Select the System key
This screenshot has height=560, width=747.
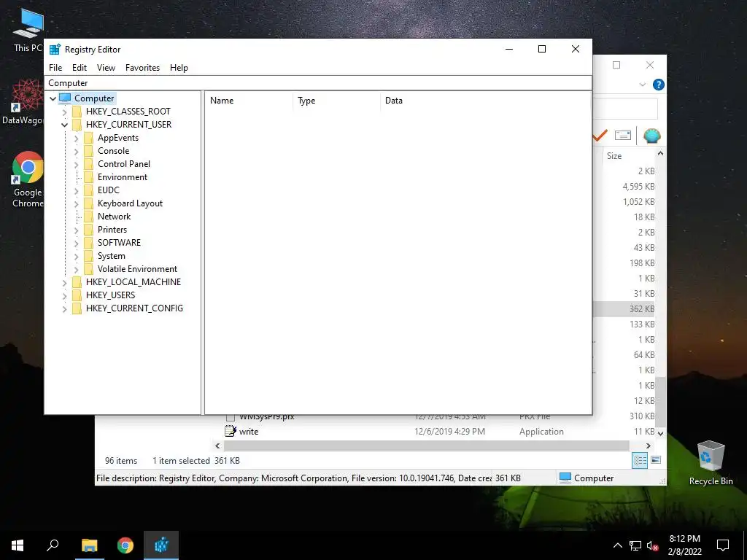pyautogui.click(x=112, y=256)
